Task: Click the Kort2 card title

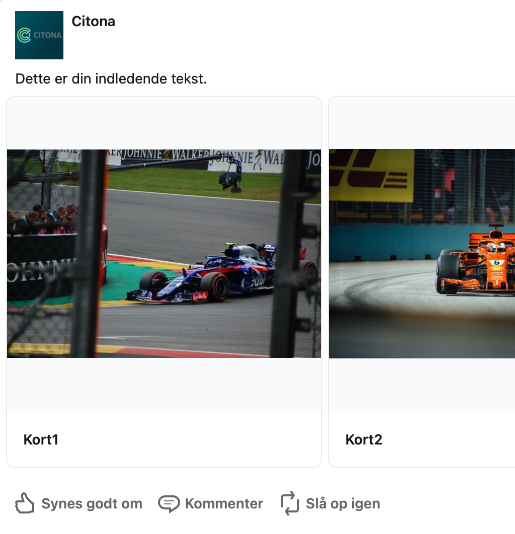Action: 364,440
